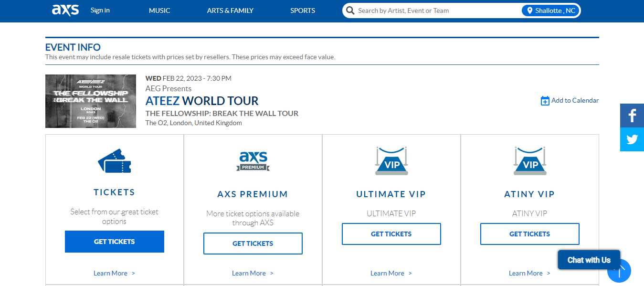Expand Learn More under AXS Premium
The image size is (644, 286).
[x=253, y=273]
